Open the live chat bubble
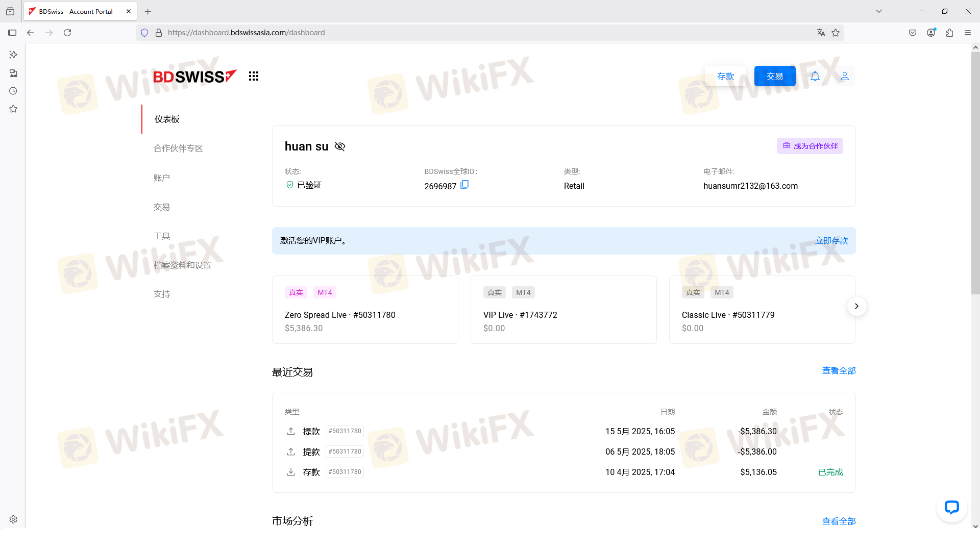Screen dimensions: 980x551 pyautogui.click(x=952, y=507)
